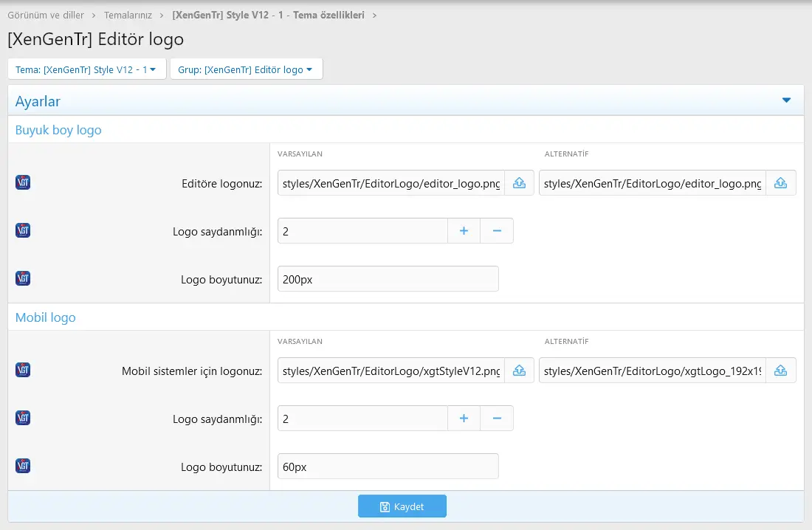Click XGT icon beside Editöre logonuz row

[x=23, y=182]
